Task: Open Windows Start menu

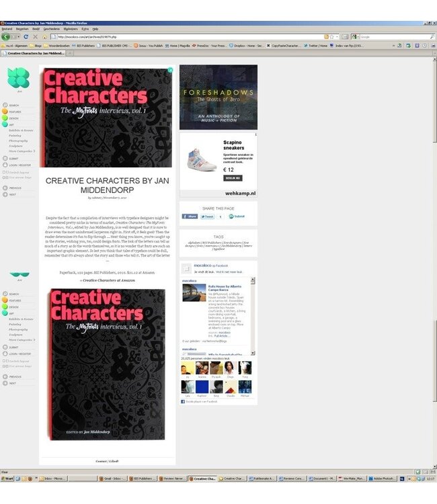Action: pos(7,478)
